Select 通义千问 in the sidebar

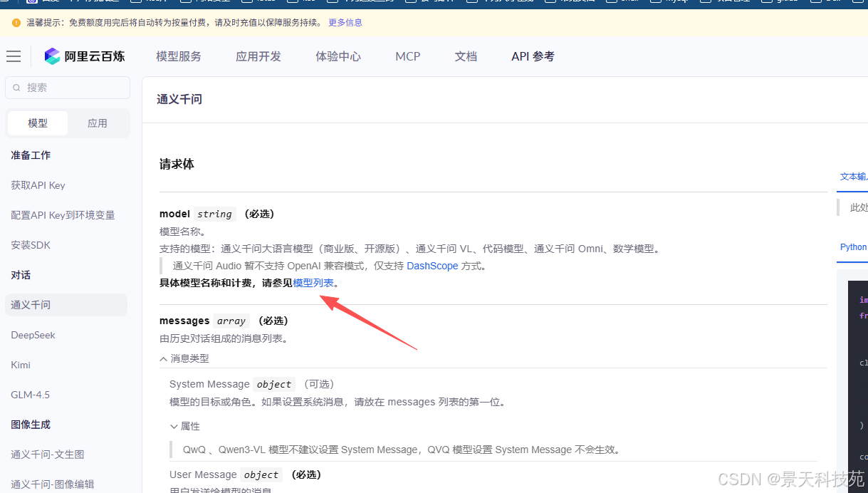pyautogui.click(x=66, y=305)
